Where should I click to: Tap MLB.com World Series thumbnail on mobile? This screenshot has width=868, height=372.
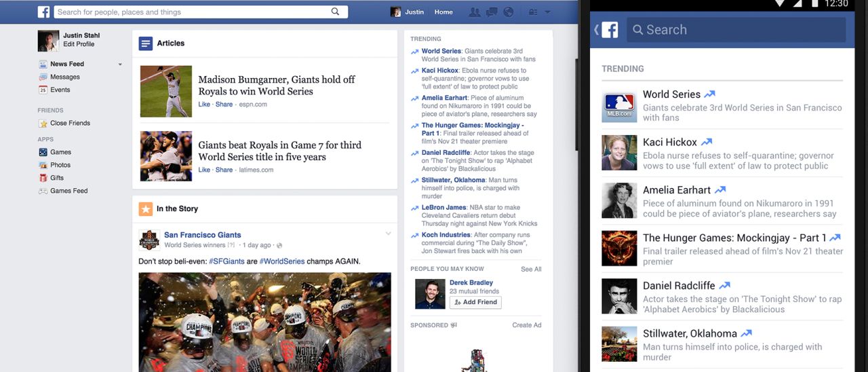click(619, 105)
